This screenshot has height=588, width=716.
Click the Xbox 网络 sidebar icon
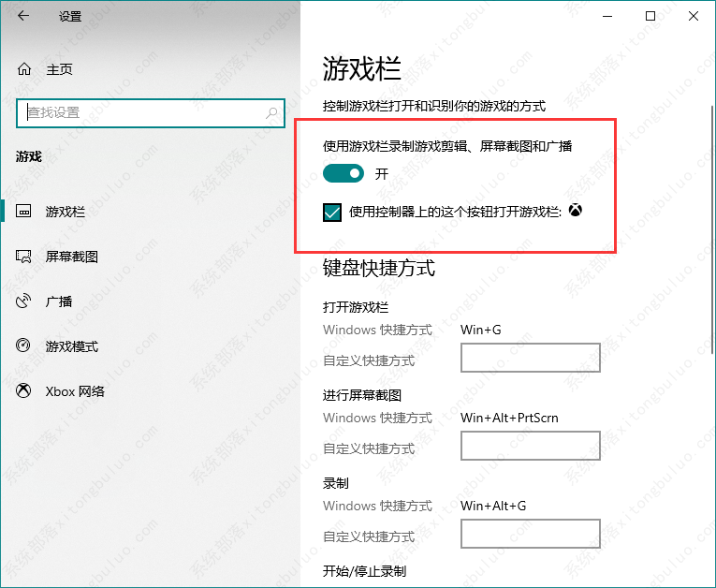25,391
